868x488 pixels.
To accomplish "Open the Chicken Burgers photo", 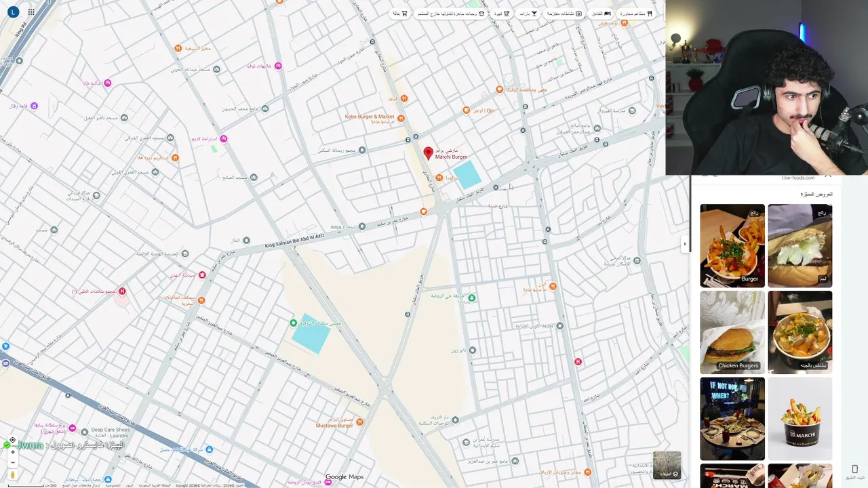I will tap(732, 332).
